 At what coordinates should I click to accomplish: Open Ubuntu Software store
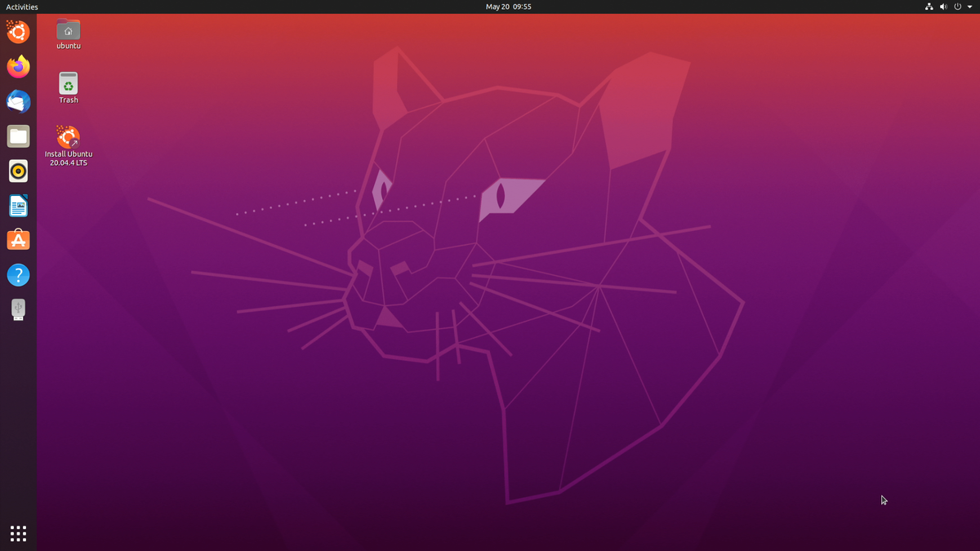pyautogui.click(x=18, y=240)
